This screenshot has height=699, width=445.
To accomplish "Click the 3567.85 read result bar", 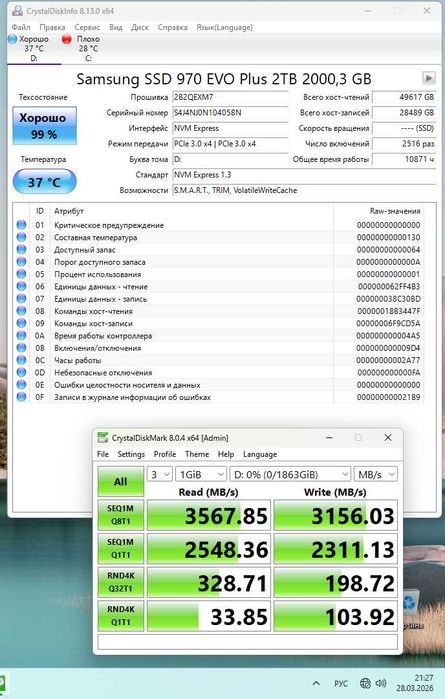I will pyautogui.click(x=209, y=515).
